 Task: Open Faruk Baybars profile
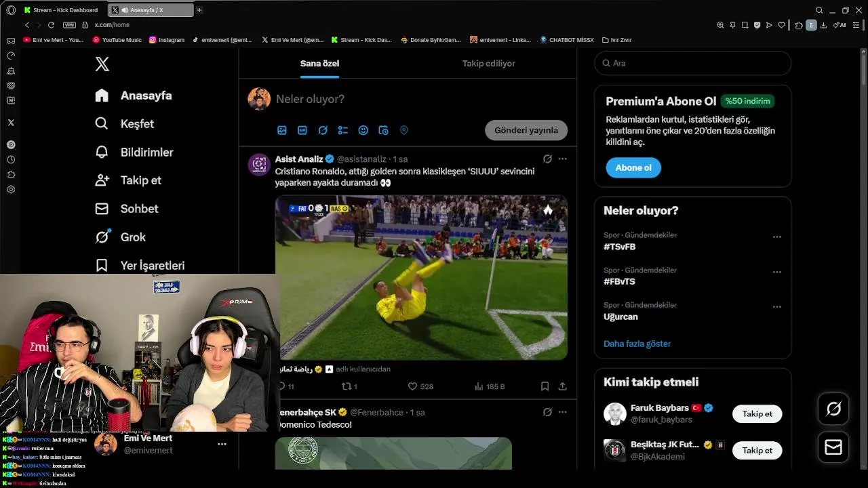point(660,408)
